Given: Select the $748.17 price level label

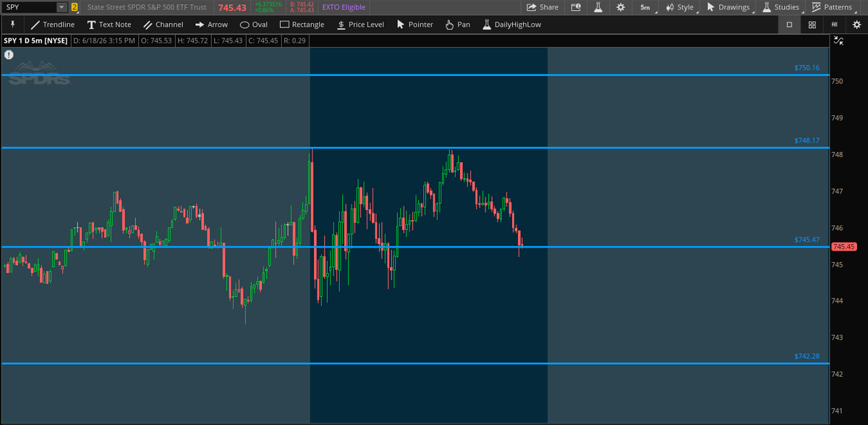Looking at the screenshot, I should 807,140.
